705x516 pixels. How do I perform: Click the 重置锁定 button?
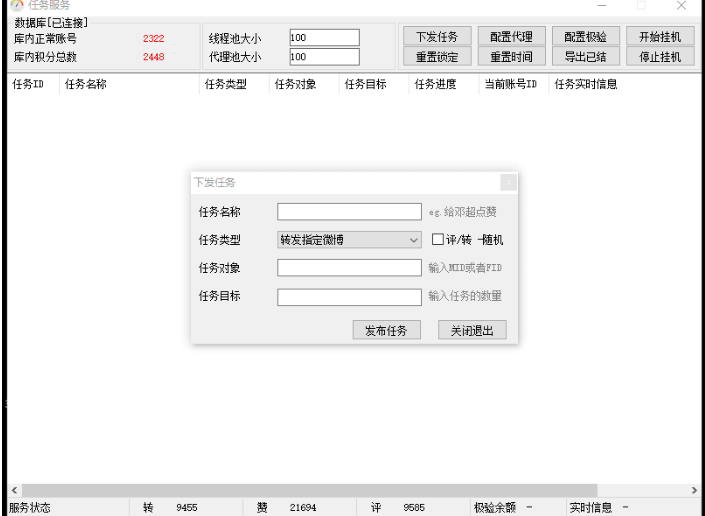click(x=437, y=57)
